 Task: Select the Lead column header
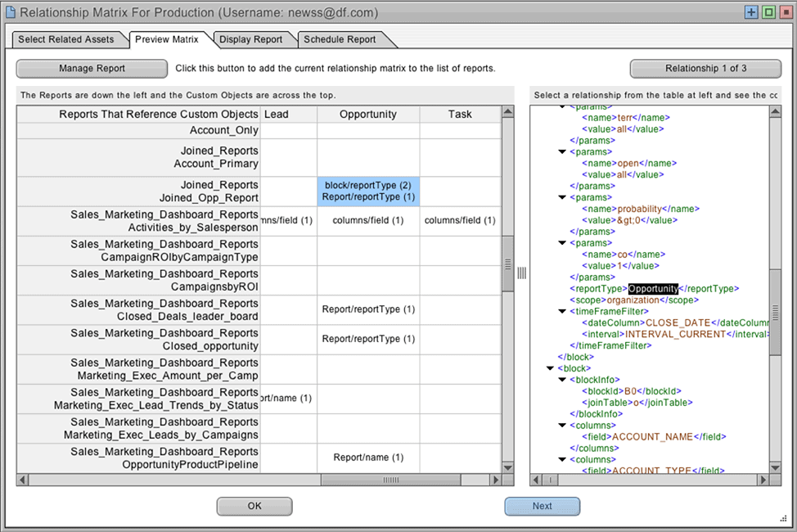point(289,115)
